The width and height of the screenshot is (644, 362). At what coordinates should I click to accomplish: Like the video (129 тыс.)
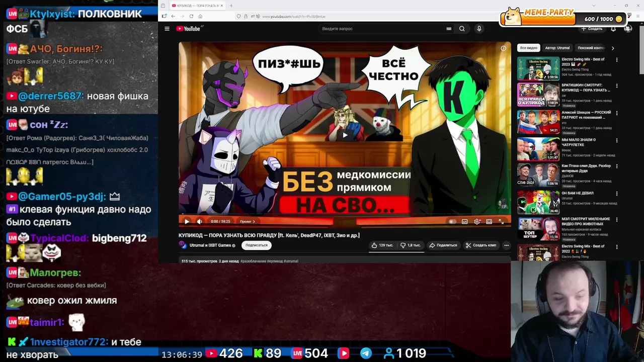(382, 245)
